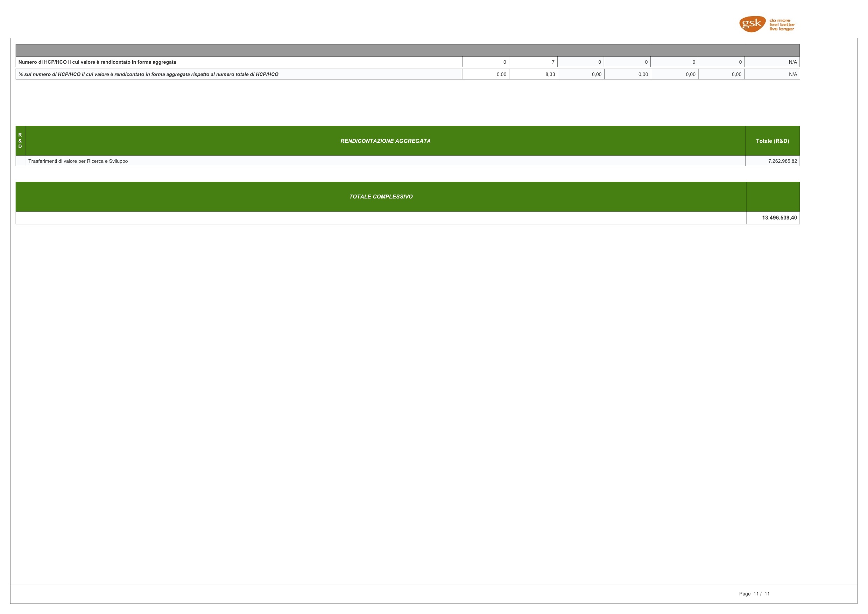Click the grand total 13.496.539,40

pos(779,218)
